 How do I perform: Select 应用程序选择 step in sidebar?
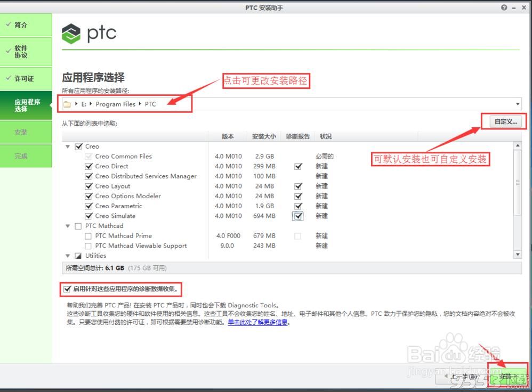[26, 105]
